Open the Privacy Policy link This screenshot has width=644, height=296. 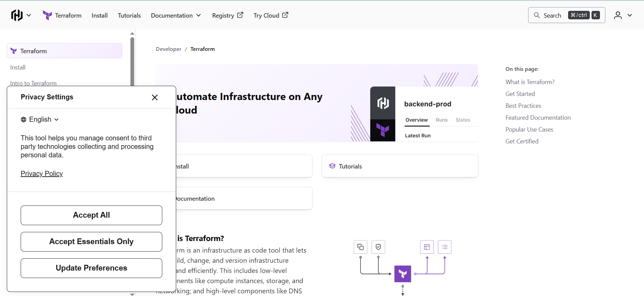[x=42, y=174]
